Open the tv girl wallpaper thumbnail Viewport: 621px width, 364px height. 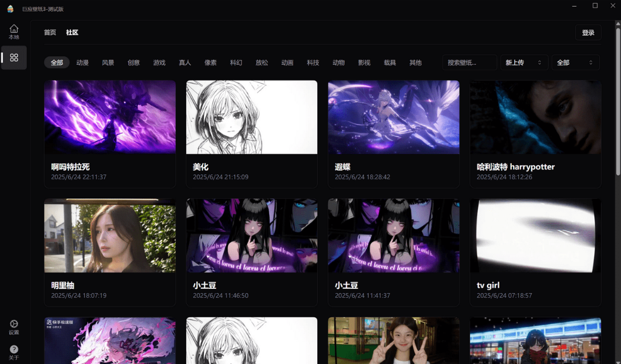click(x=535, y=236)
